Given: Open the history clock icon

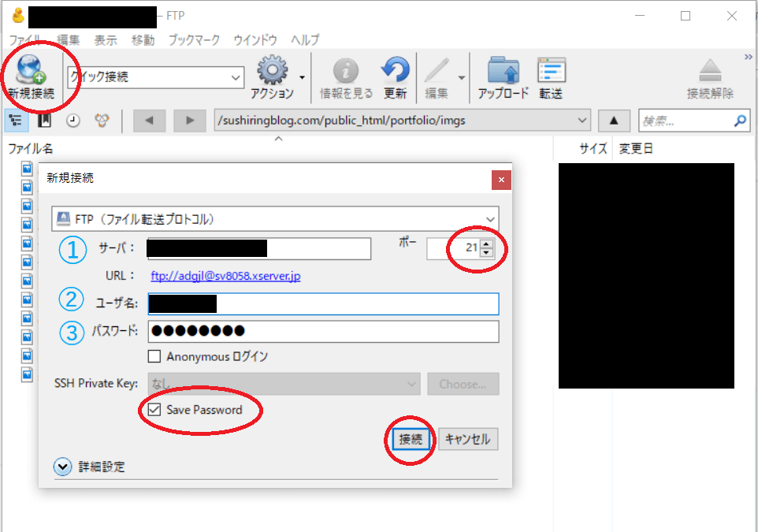Looking at the screenshot, I should pos(73,121).
